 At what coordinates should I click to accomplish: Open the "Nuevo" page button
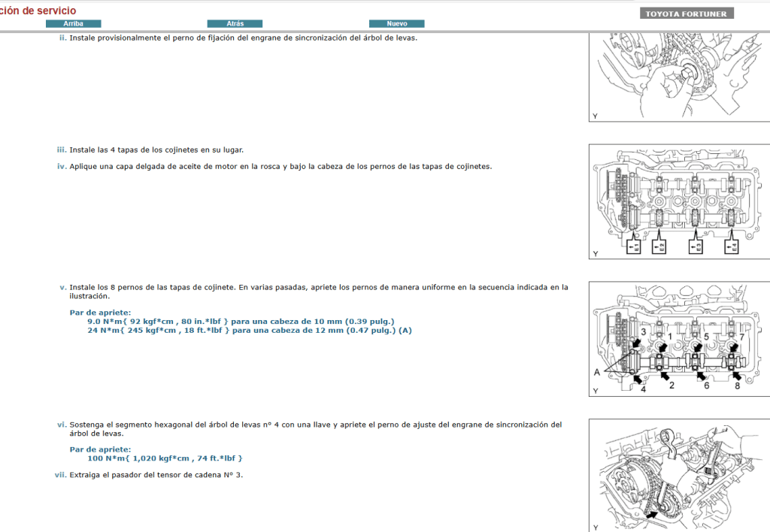pyautogui.click(x=396, y=23)
